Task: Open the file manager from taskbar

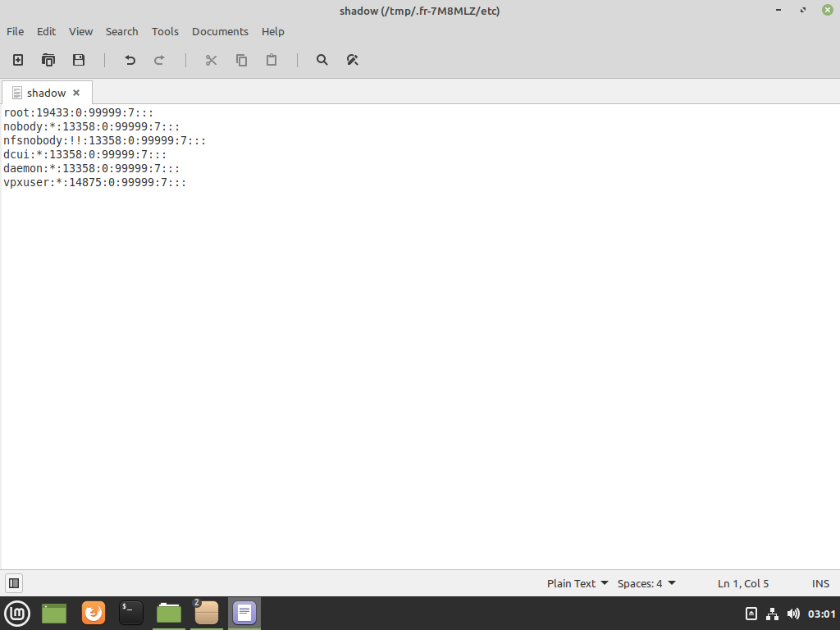Action: coord(169,614)
